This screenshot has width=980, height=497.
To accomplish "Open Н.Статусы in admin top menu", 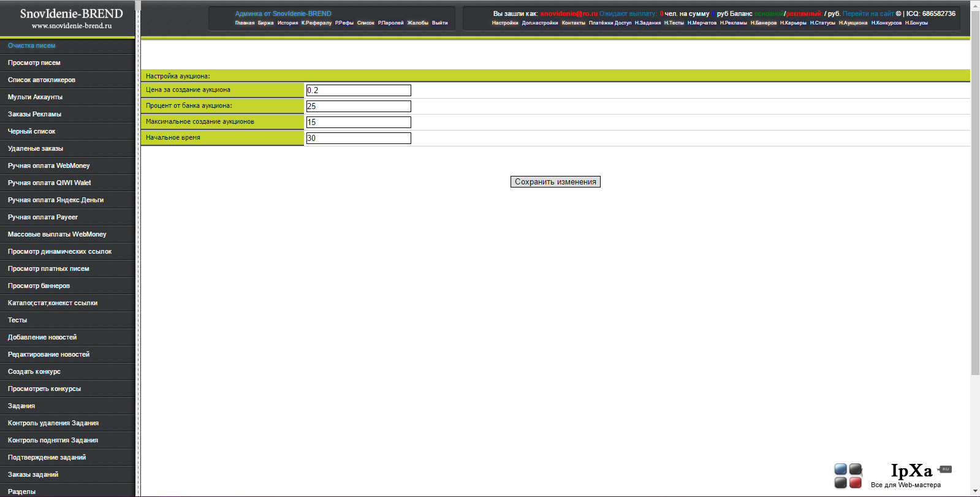I will [822, 23].
